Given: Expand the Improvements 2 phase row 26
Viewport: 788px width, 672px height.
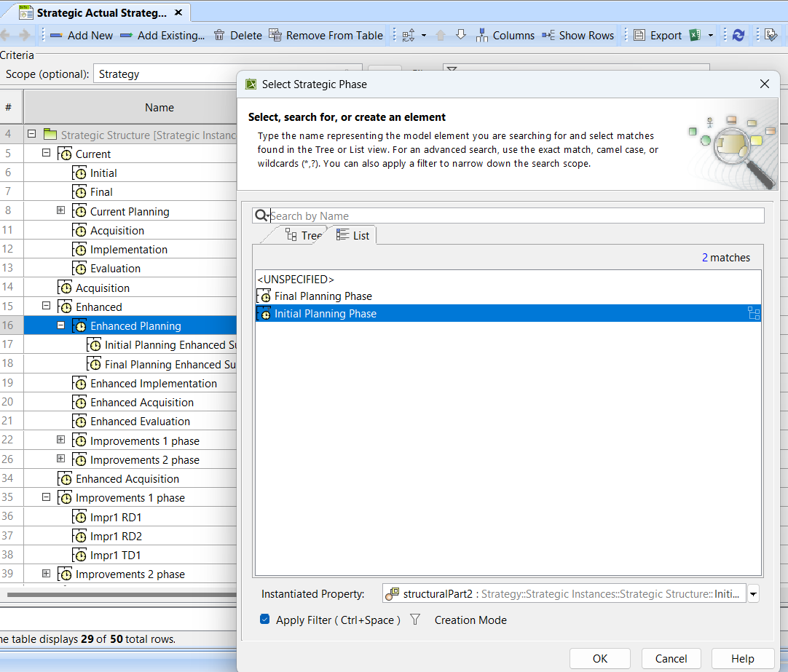Looking at the screenshot, I should tap(61, 460).
